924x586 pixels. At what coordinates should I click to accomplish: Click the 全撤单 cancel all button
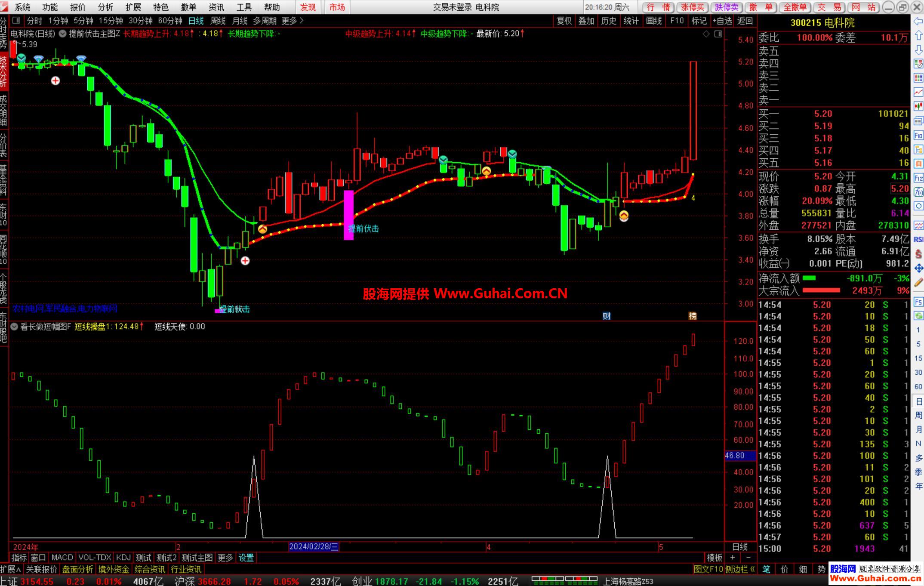pos(795,7)
